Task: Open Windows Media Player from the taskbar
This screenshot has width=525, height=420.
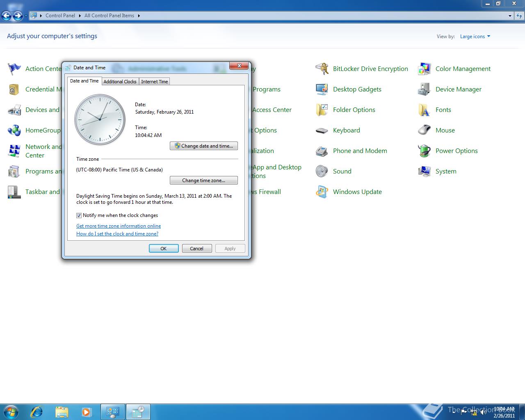Action: point(87,411)
